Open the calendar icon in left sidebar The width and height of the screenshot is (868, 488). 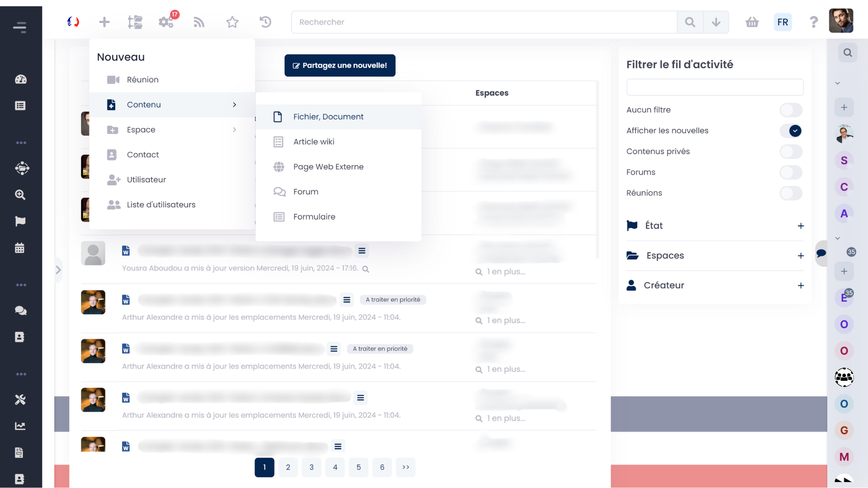point(20,248)
